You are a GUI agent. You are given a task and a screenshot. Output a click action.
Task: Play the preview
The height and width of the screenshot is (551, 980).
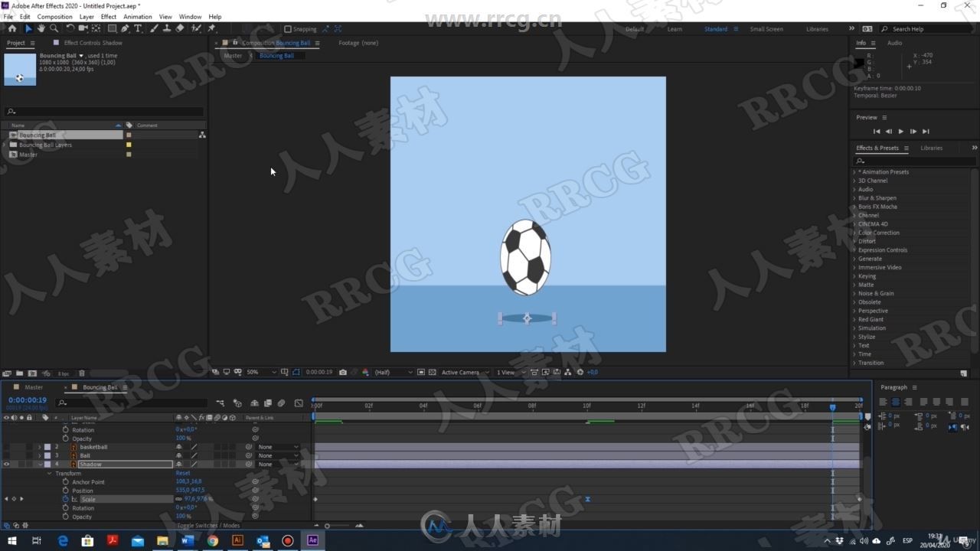901,132
